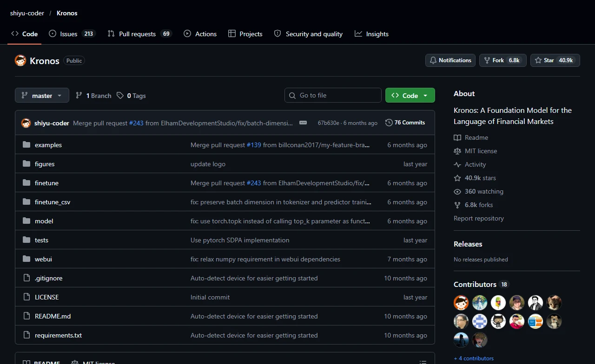The height and width of the screenshot is (364, 595).
Task: Open the model folder
Action: (x=44, y=221)
